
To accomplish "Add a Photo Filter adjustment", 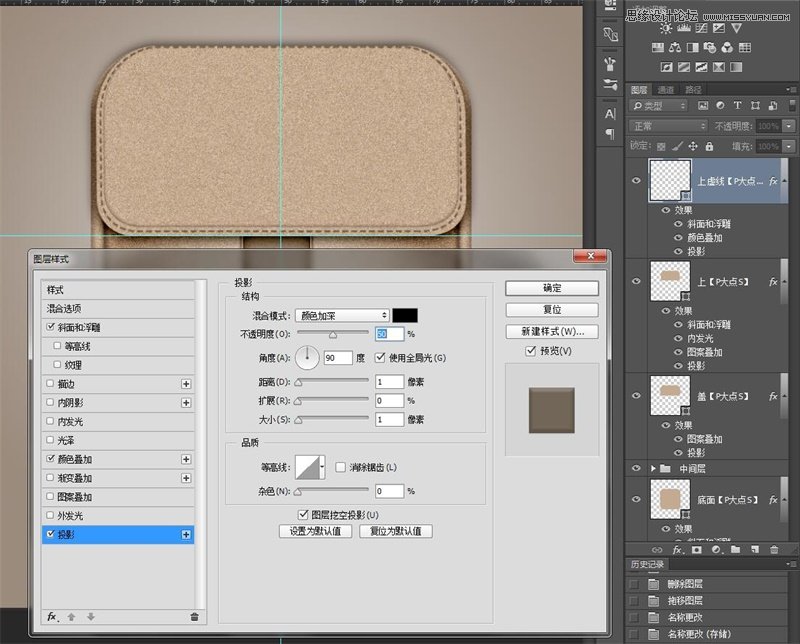I will (710, 47).
